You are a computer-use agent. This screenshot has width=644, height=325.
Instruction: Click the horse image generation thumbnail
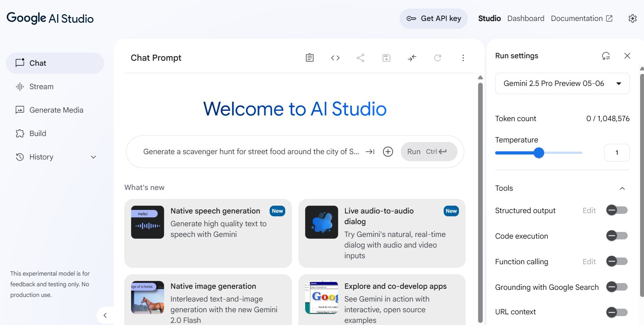click(x=147, y=297)
